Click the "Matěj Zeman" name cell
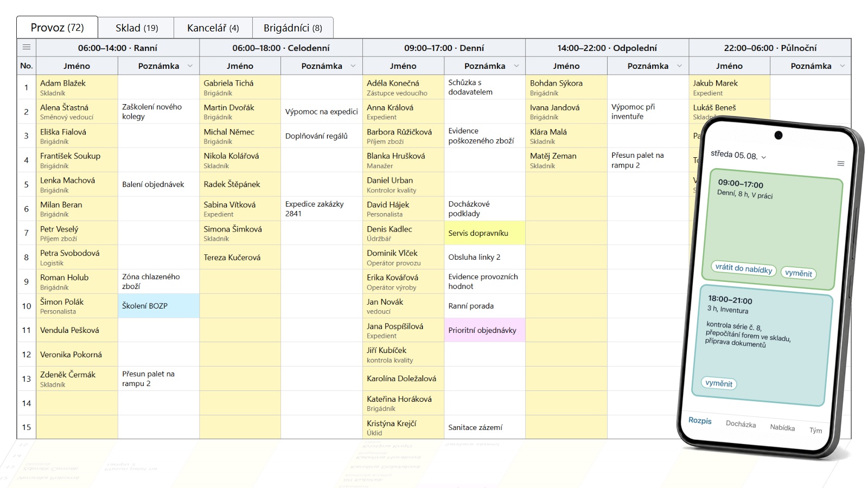Image resolution: width=868 pixels, height=488 pixels. pyautogui.click(x=566, y=160)
